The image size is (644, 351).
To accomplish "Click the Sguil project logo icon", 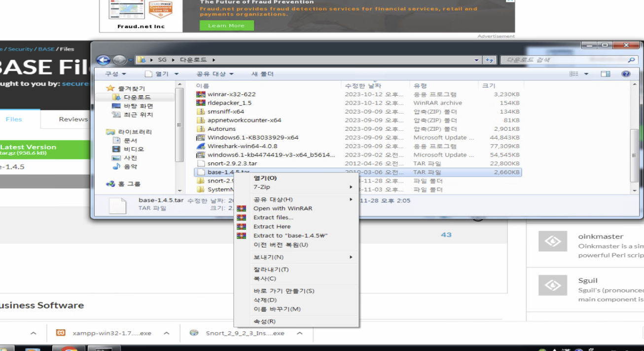I will click(x=552, y=285).
